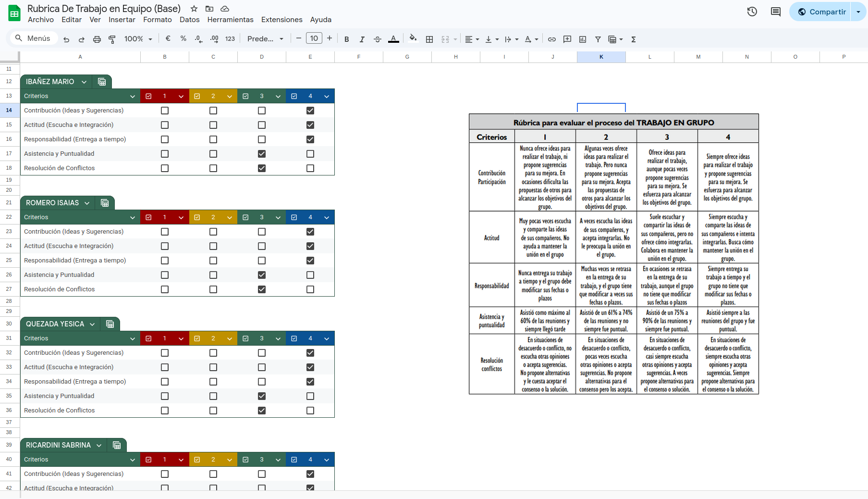Move document with folder icon

209,9
